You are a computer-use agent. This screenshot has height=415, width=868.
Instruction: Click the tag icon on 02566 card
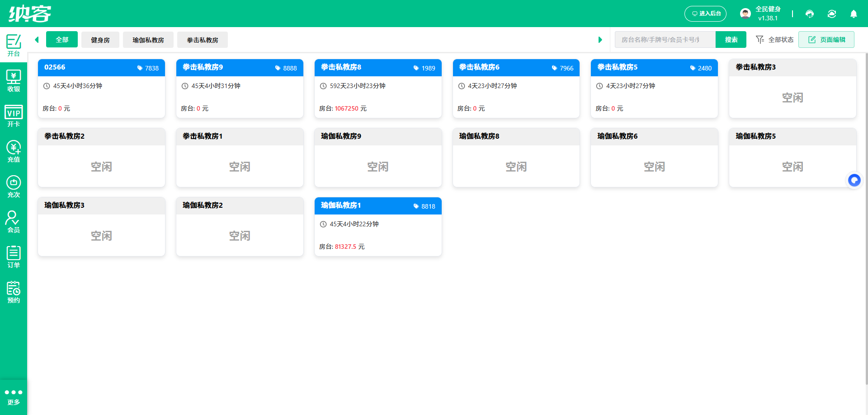[x=140, y=68]
